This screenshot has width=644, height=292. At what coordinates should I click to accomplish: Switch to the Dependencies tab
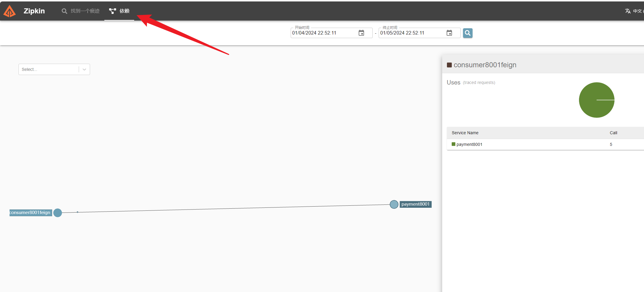[119, 11]
